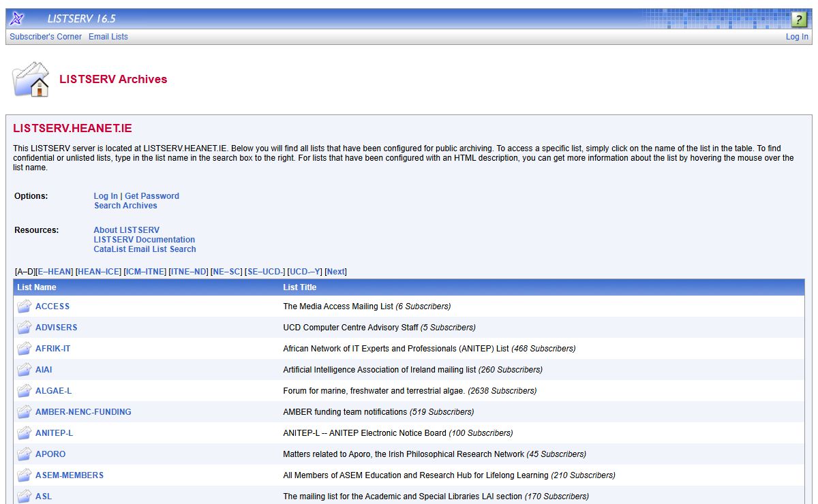818x504 pixels.
Task: Go to the UCD-–Y list page
Action: click(x=305, y=272)
